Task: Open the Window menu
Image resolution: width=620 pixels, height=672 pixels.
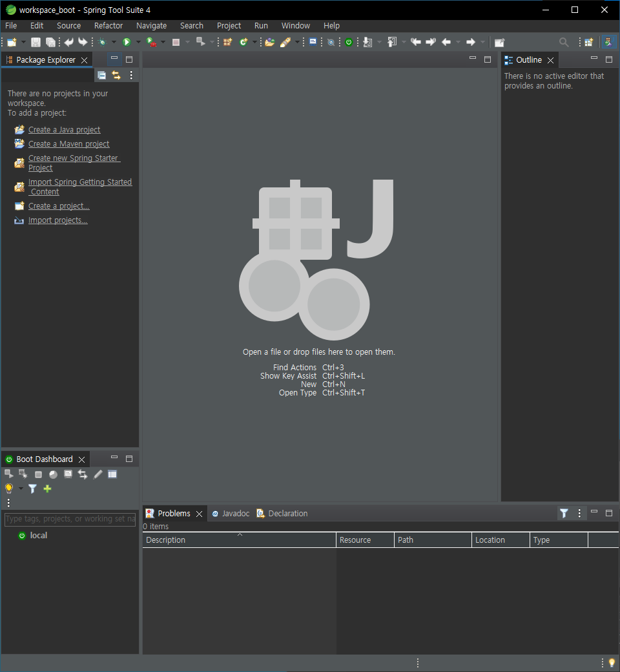Action: [x=296, y=26]
